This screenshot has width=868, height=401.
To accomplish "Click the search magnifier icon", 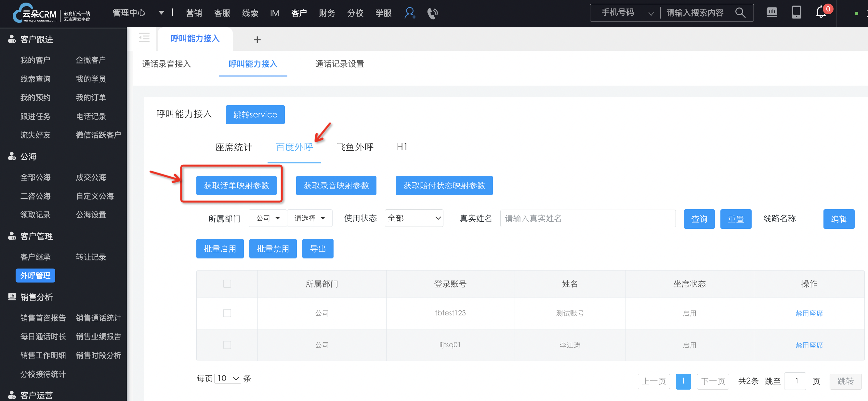I will tap(740, 13).
